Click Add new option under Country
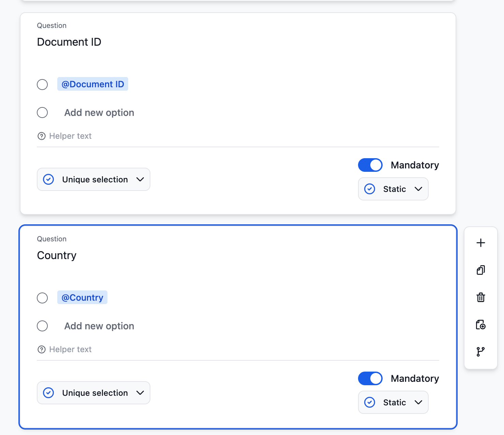The image size is (504, 435). (99, 326)
